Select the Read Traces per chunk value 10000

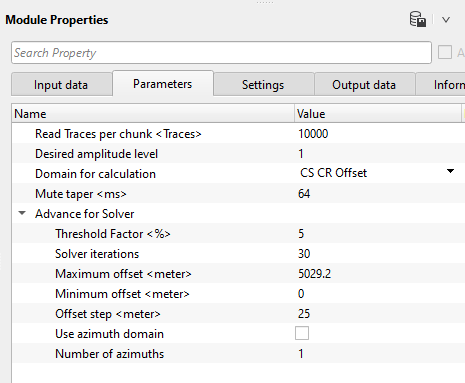tap(313, 134)
